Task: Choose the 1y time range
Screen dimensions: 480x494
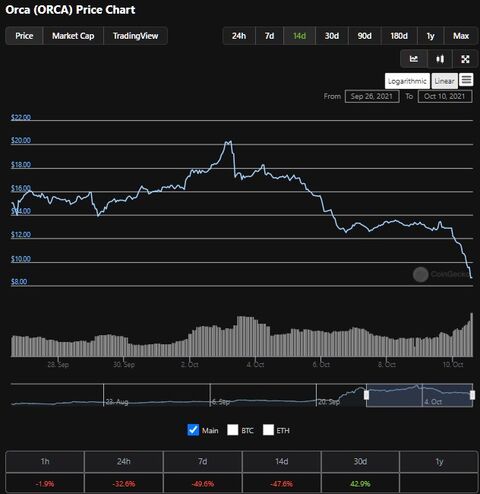Action: click(x=431, y=36)
